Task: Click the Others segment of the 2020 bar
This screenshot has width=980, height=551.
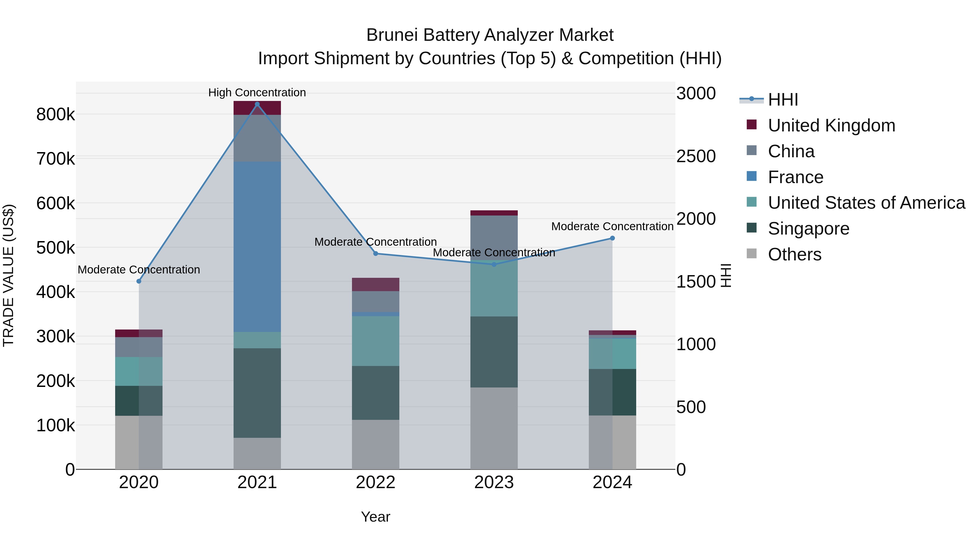Action: [139, 443]
